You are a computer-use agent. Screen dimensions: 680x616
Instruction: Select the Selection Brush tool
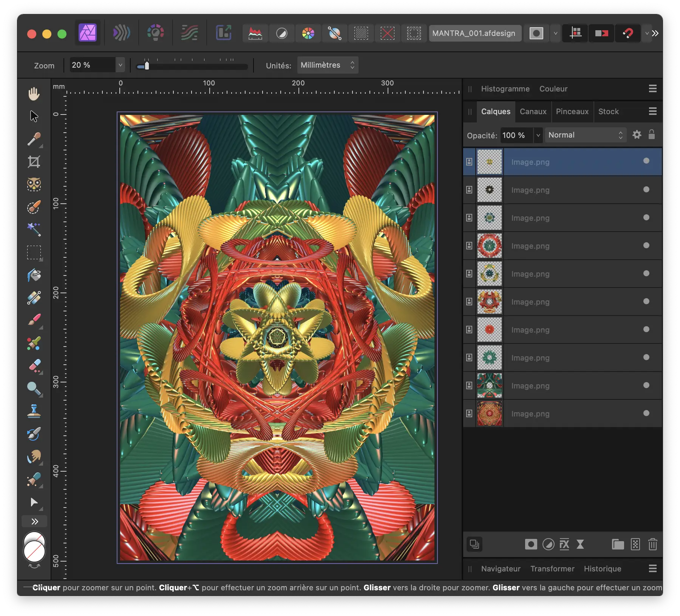point(34,207)
